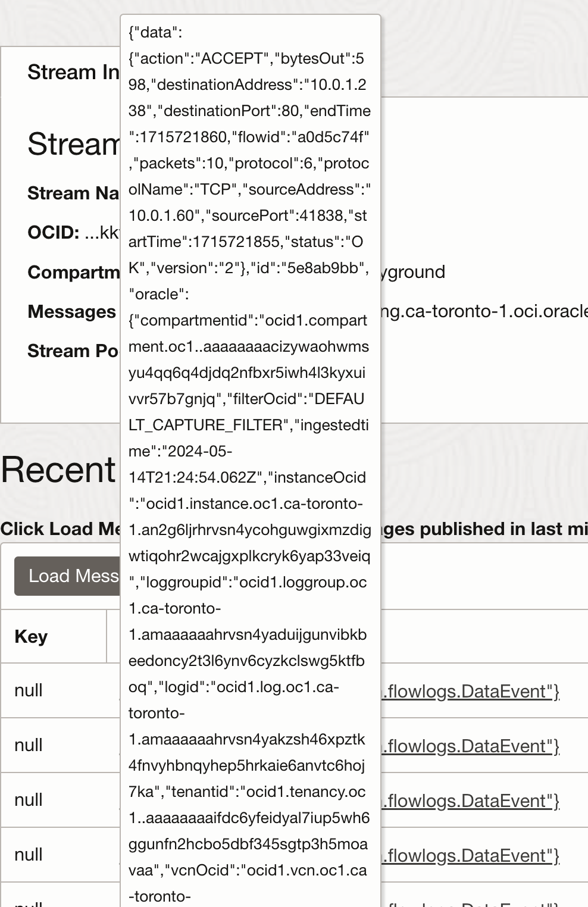The height and width of the screenshot is (907, 588).
Task: Open first row's flowlogs.DataEvent message link
Action: 470,691
